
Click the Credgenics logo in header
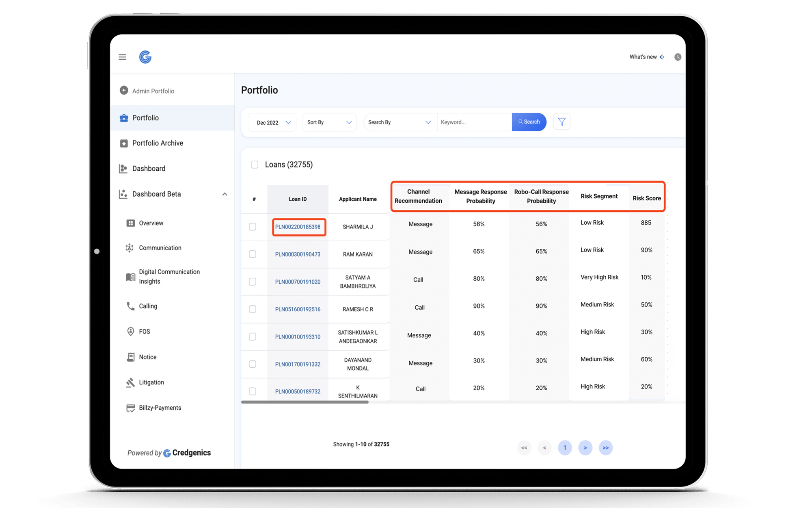coord(145,57)
